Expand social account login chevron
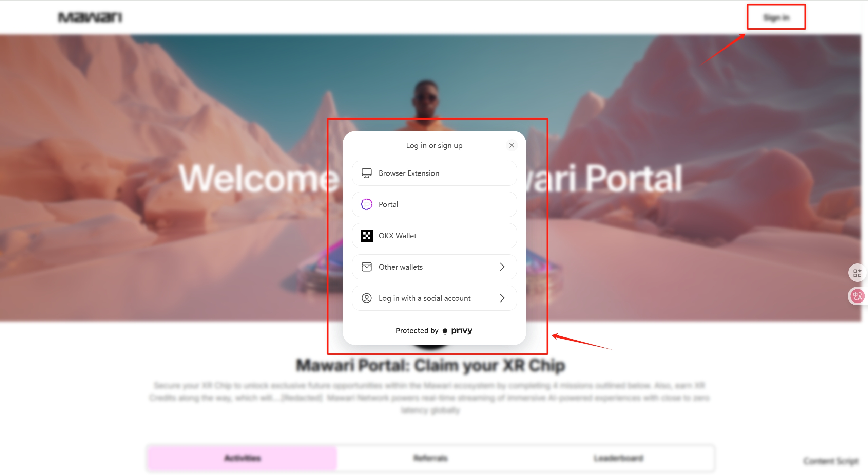The height and width of the screenshot is (475, 868). [502, 298]
